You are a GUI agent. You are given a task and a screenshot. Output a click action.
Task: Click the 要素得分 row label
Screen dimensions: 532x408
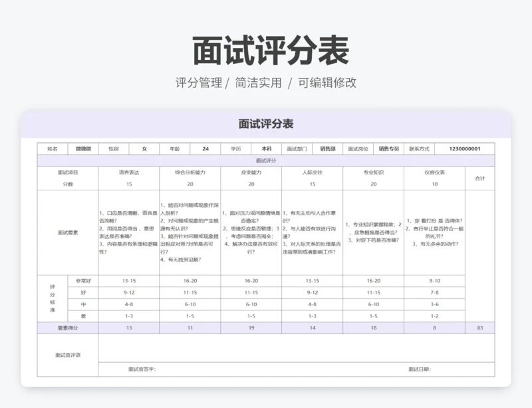point(68,328)
